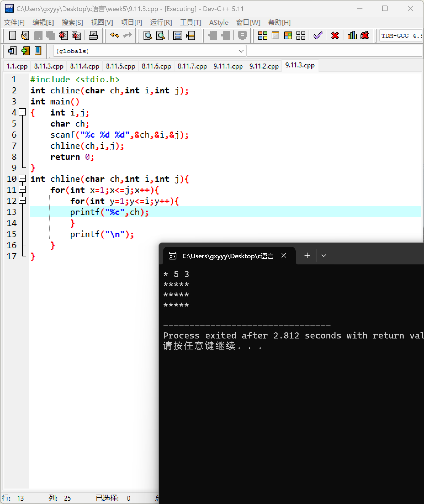Click the grey toggle comment icon
This screenshot has height=504, width=424.
click(242, 35)
